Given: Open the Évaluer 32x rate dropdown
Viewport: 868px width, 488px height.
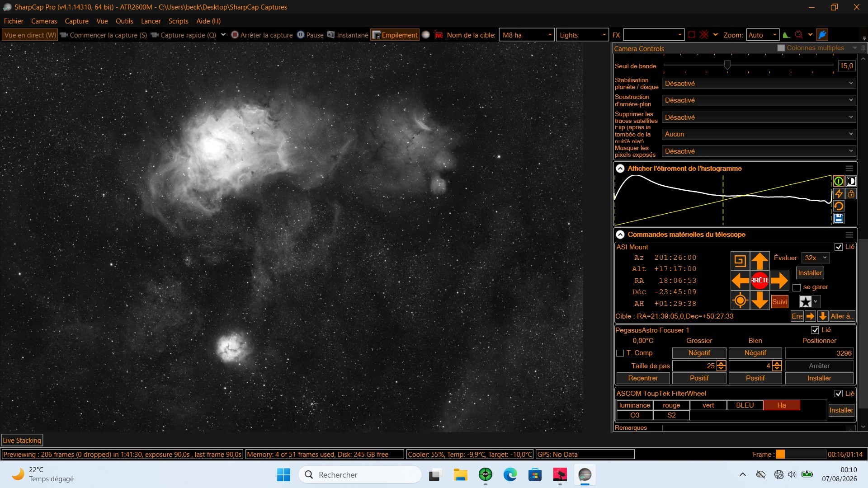Looking at the screenshot, I should click(816, 258).
